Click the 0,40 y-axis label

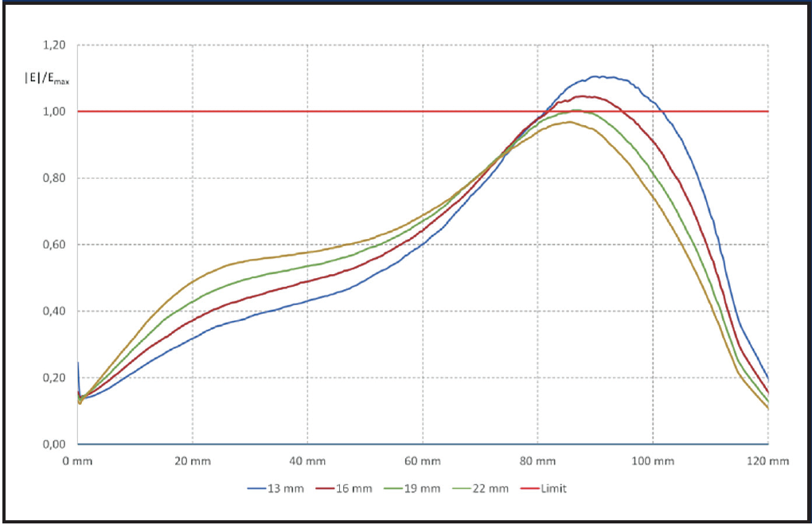[x=54, y=312]
